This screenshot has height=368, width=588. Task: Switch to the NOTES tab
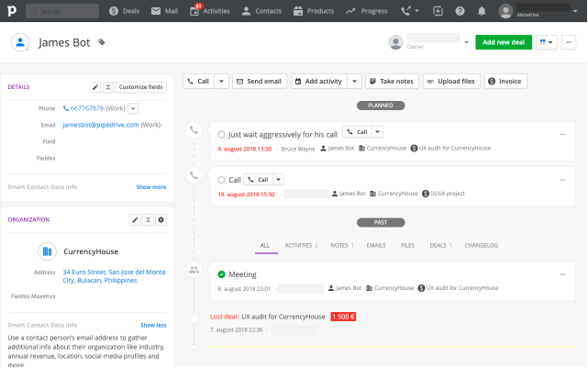click(x=342, y=245)
